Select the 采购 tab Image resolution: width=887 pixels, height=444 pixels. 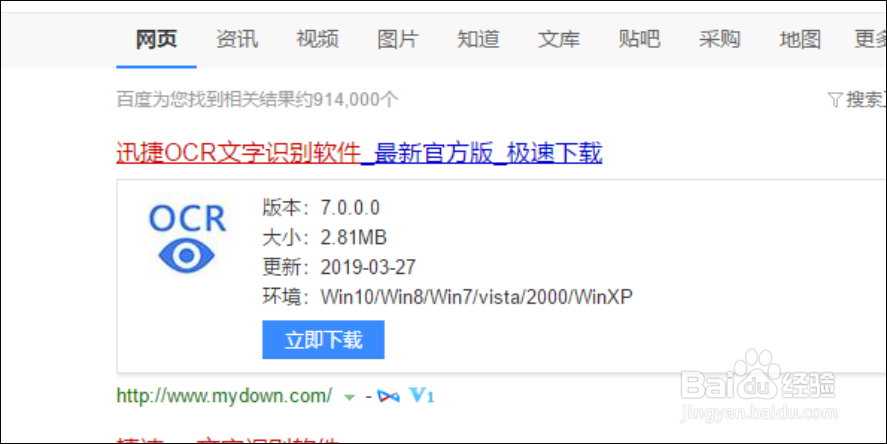pos(720,39)
